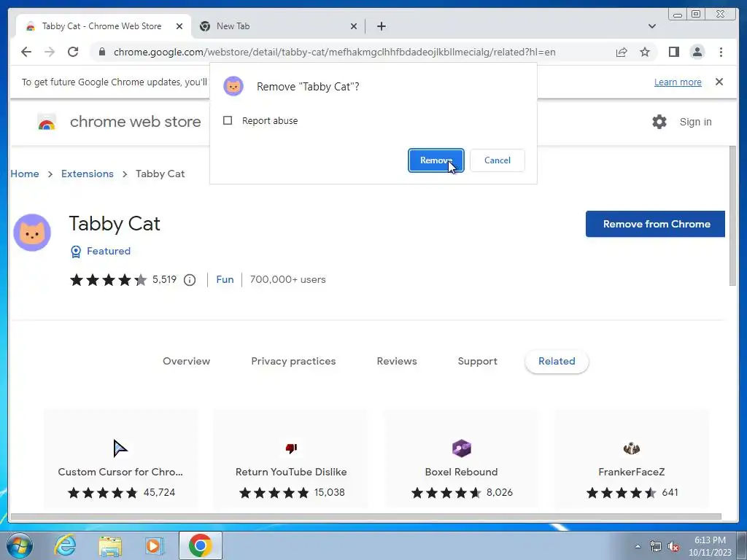Click the Featured badge
Screen dimensions: 747x560
[x=101, y=251]
